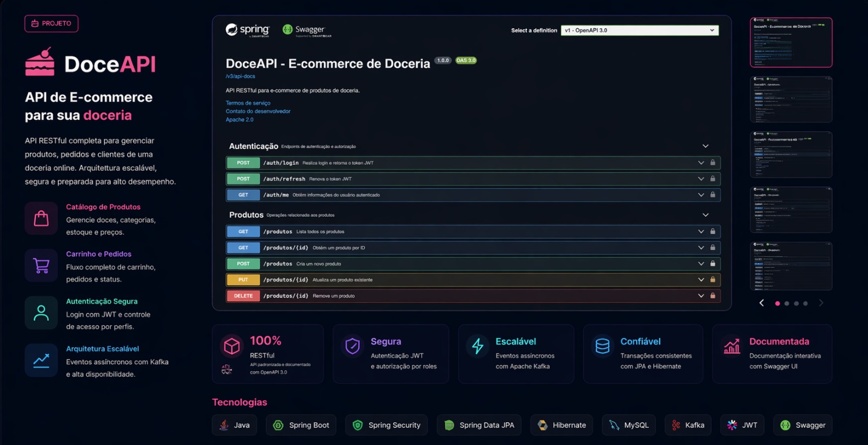
Task: Click the shield icon on the Segura card
Action: click(x=353, y=346)
